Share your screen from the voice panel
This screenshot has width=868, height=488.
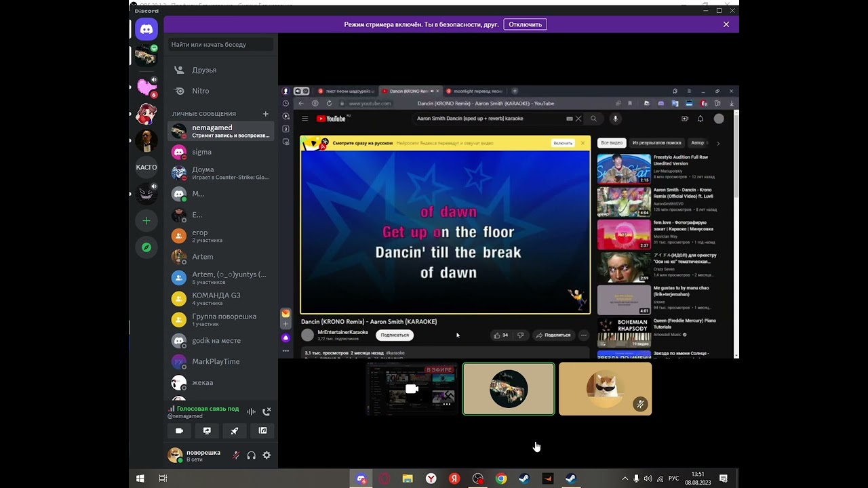coord(207,430)
